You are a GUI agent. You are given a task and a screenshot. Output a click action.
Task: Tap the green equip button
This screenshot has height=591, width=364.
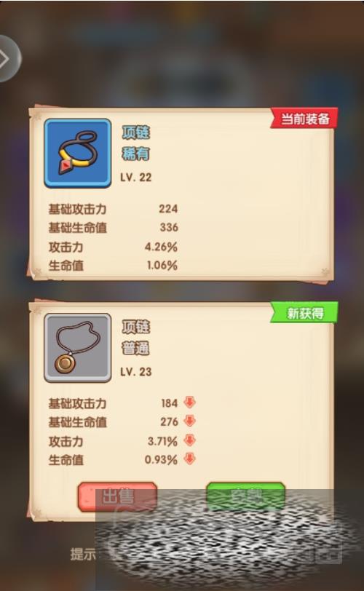(245, 496)
